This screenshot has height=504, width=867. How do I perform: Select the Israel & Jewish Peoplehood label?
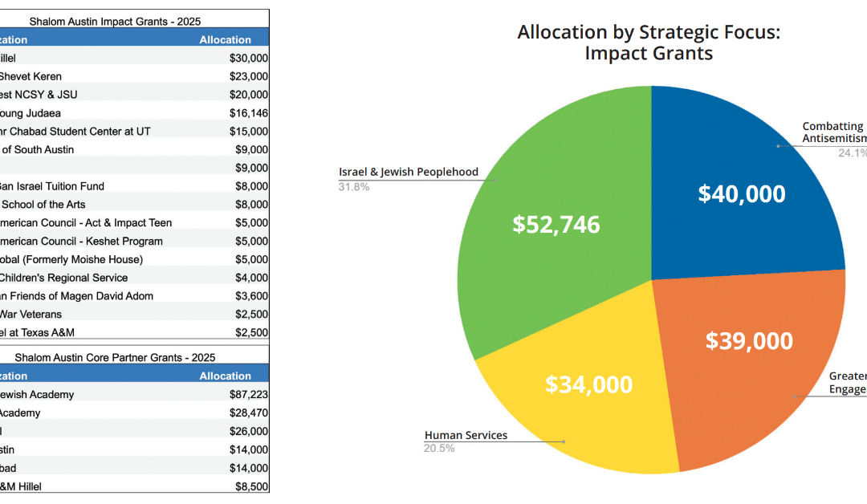409,172
